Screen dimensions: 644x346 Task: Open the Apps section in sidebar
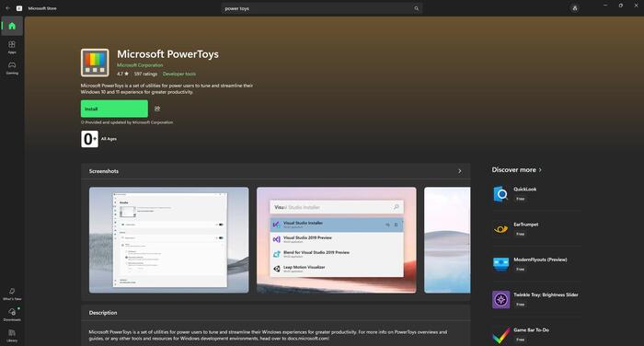click(x=12, y=47)
